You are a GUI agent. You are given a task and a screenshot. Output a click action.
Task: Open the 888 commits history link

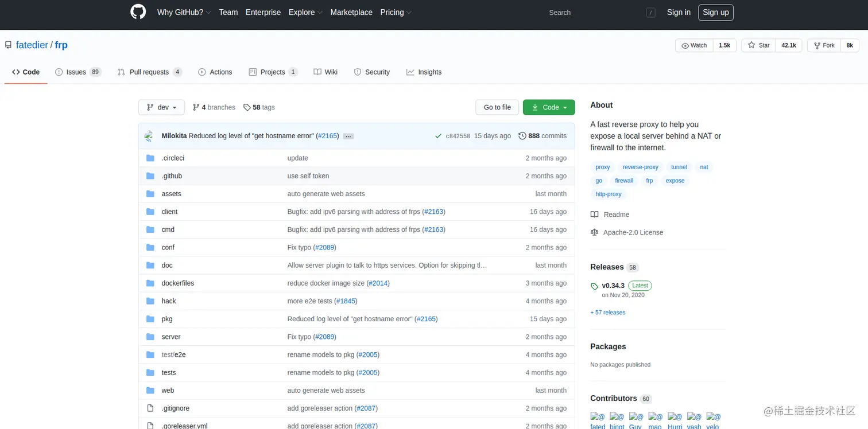(542, 136)
